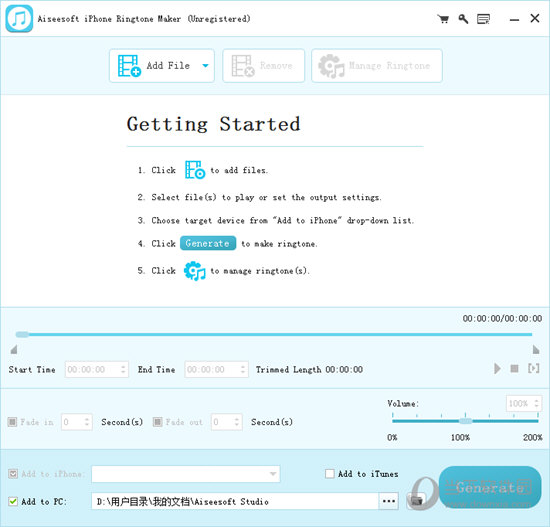550x527 pixels.
Task: Click the Remove button
Action: tap(263, 66)
